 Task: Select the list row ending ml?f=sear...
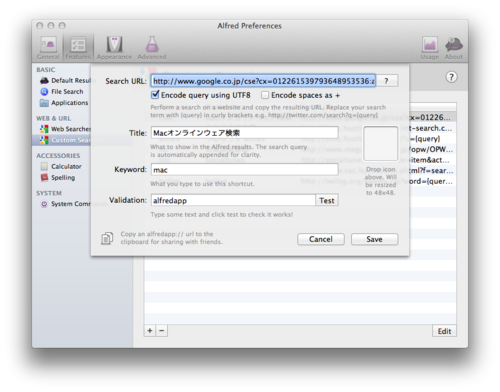433,171
